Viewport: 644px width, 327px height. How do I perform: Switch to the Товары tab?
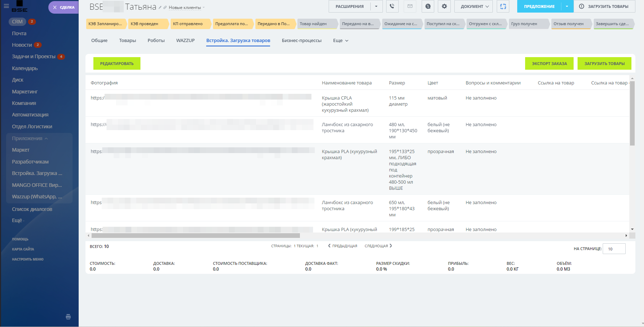coord(128,41)
